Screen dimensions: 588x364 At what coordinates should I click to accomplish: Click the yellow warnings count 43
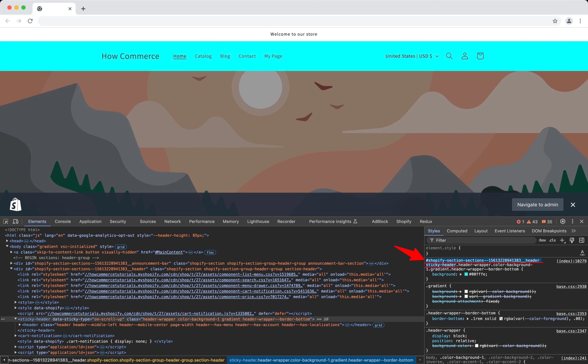coord(532,222)
